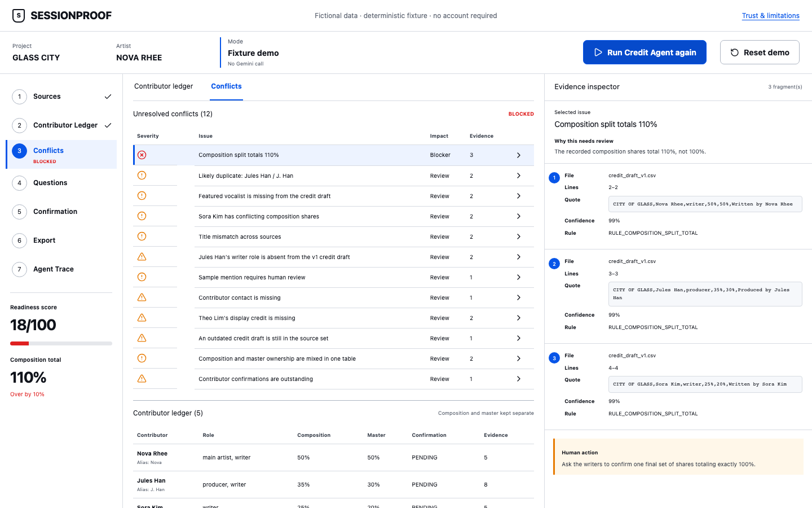Click severity icon for Sora Kim conflicting shares row

(142, 216)
